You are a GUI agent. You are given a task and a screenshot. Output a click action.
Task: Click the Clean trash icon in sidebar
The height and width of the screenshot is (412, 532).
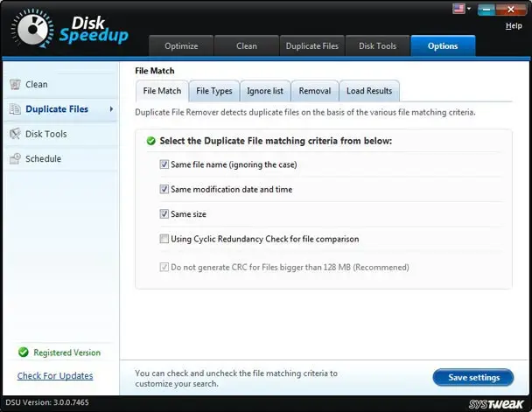[15, 84]
